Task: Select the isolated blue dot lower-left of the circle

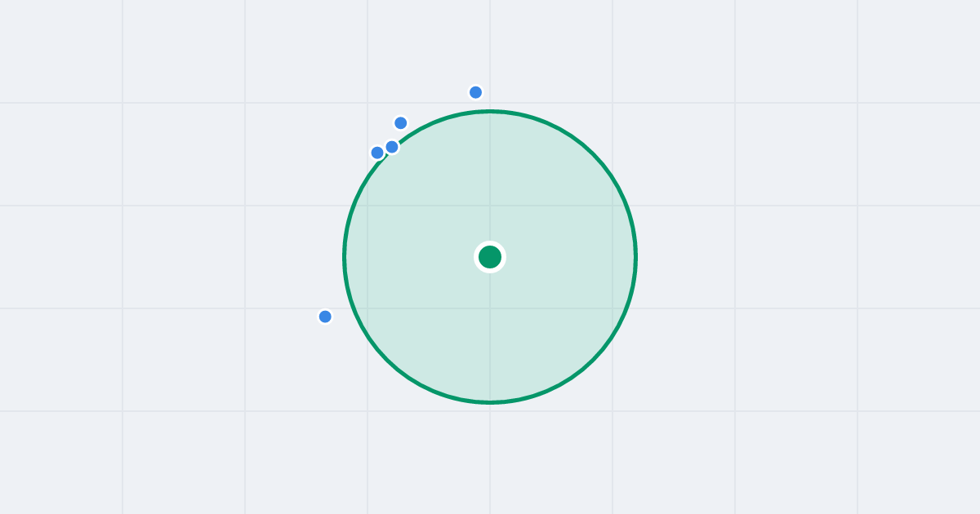Action: [x=325, y=317]
